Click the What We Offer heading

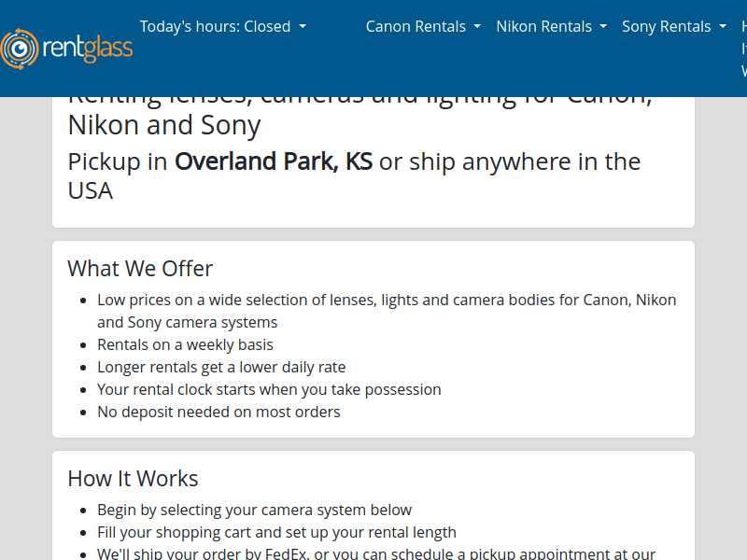[140, 269]
